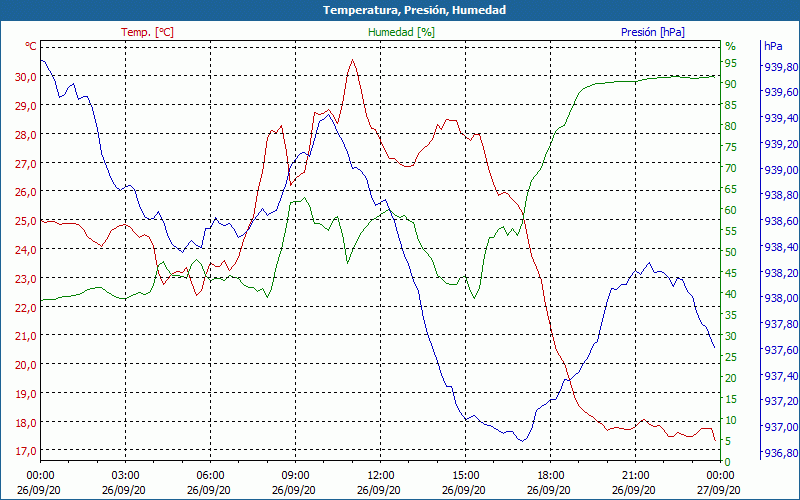Click the 937,20 pressure axis value
This screenshot has width=800, height=500.
pyautogui.click(x=781, y=402)
